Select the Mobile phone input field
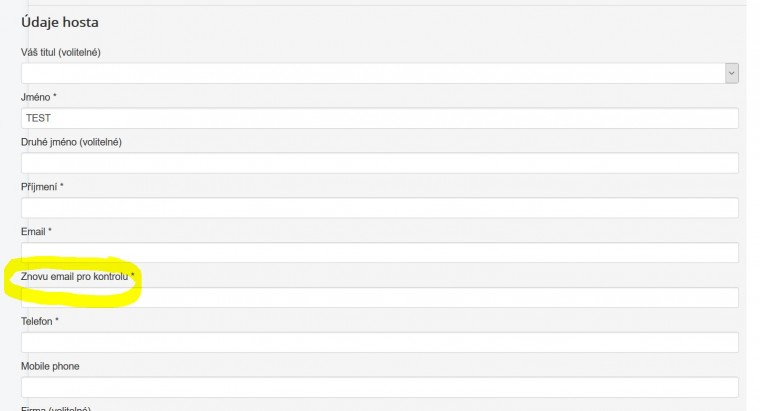Viewport: 760px width, 411px height. coord(380,388)
